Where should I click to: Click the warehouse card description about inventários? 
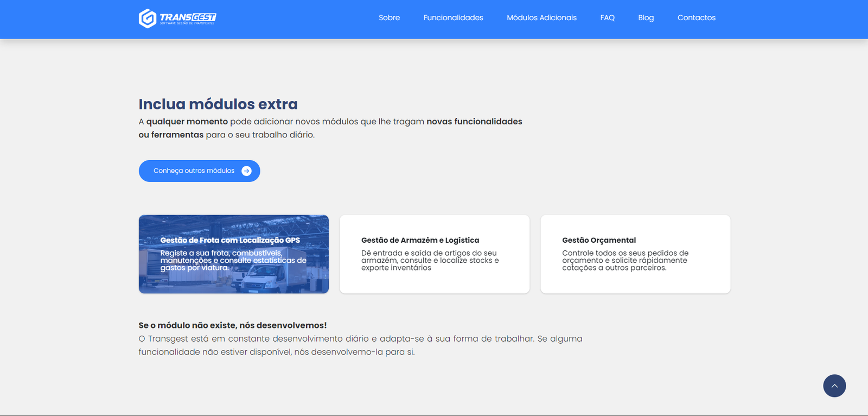(430, 260)
